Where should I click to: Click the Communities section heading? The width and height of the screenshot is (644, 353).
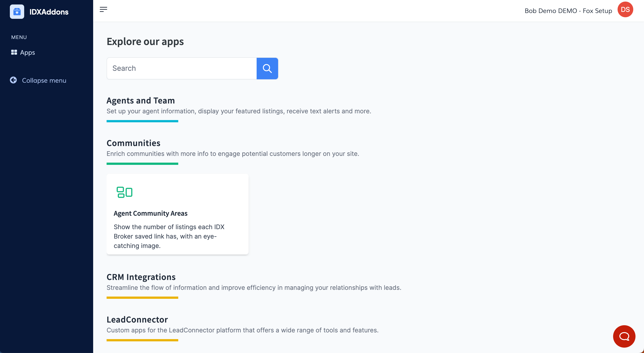(133, 143)
